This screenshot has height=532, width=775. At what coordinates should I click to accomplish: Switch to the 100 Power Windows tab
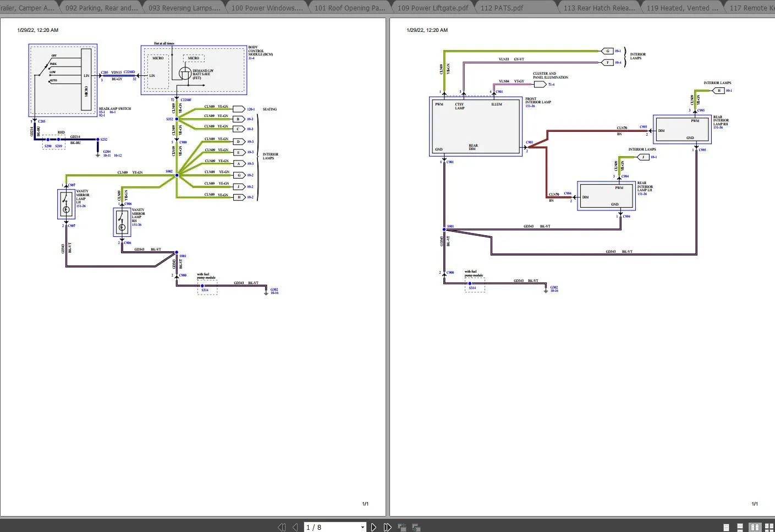267,8
